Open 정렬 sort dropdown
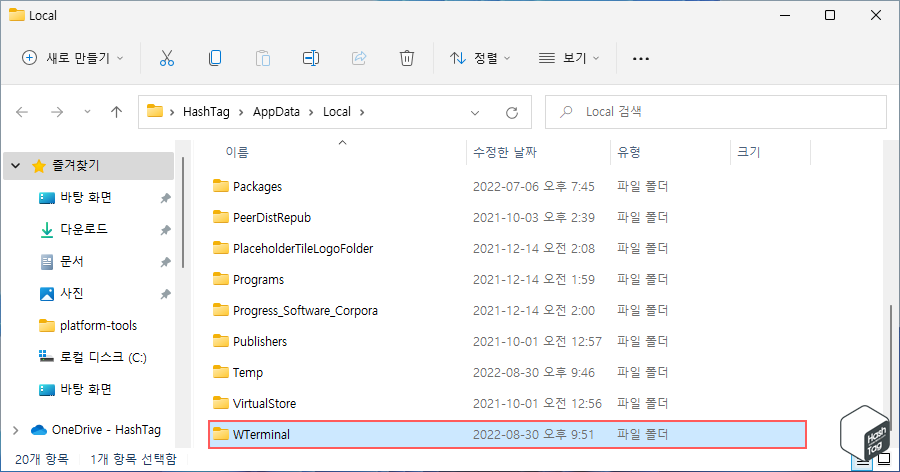This screenshot has width=900, height=472. click(x=480, y=58)
